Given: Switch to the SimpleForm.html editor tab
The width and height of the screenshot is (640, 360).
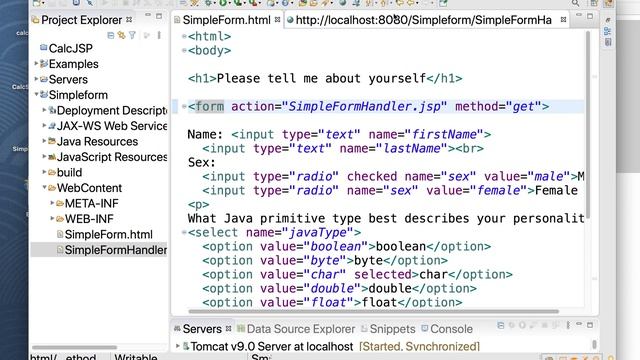Looking at the screenshot, I should point(226,20).
